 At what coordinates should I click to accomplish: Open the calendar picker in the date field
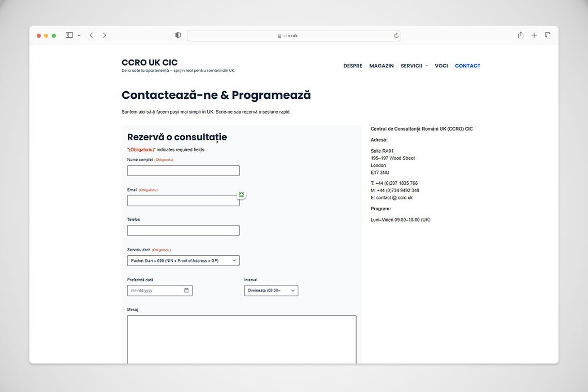point(186,291)
